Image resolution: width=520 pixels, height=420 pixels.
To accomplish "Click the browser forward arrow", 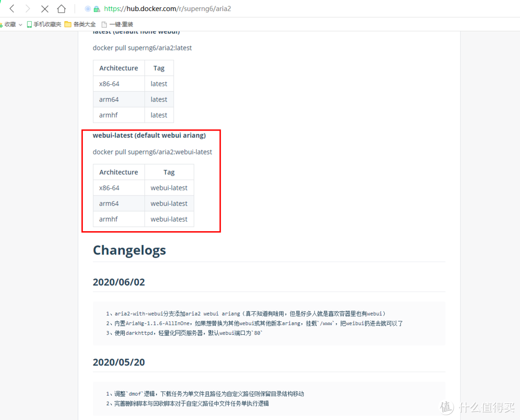I will click(28, 9).
